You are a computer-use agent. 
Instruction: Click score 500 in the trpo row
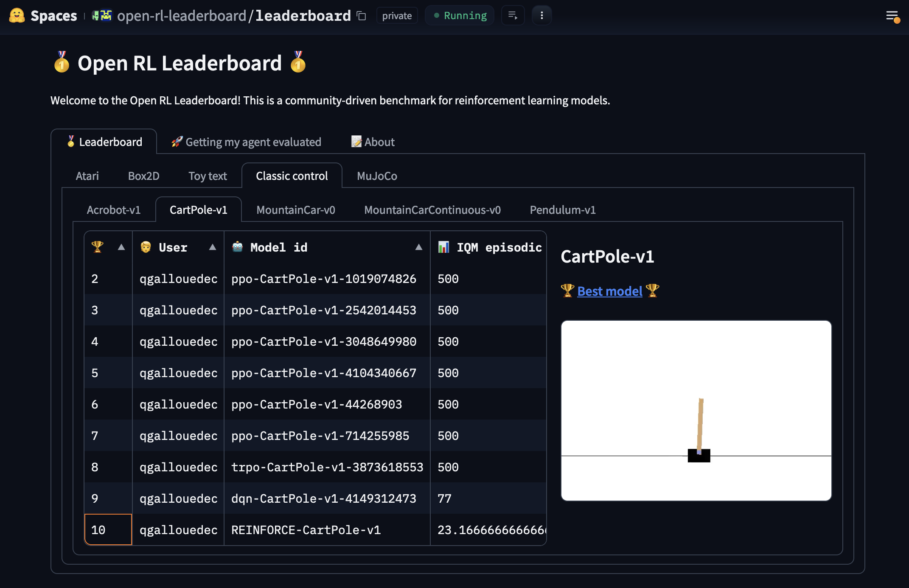(488, 467)
